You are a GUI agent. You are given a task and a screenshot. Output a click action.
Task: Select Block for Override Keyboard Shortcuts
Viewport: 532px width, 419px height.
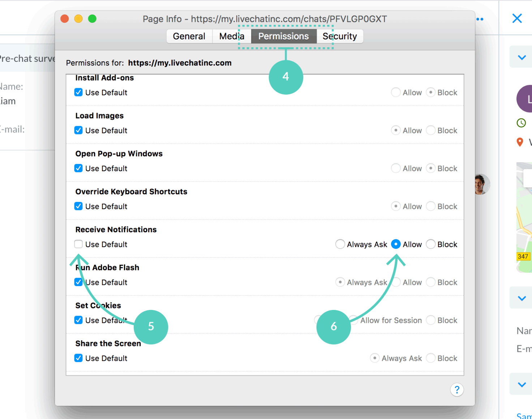point(430,206)
